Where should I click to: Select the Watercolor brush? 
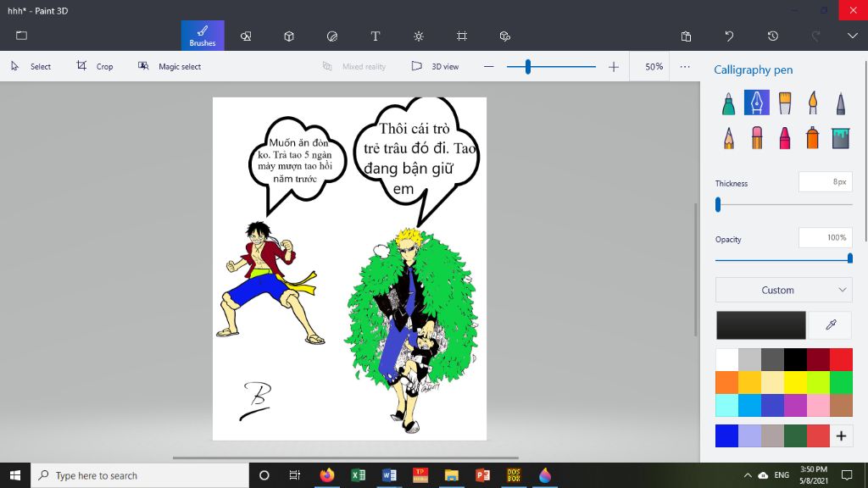click(813, 103)
